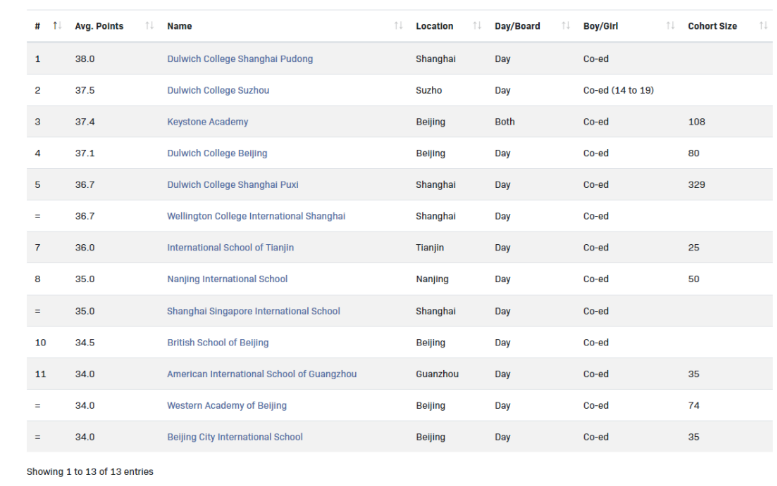The image size is (777, 486).
Task: Click sort arrows beside Avg. Points
Action: [x=149, y=26]
